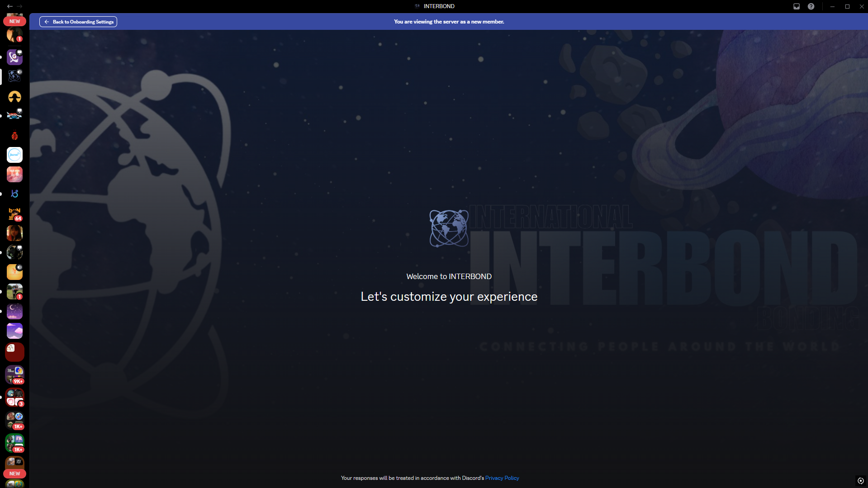Click the "Let's customize your experience" heading
Screen dimensions: 868x488
click(x=449, y=297)
